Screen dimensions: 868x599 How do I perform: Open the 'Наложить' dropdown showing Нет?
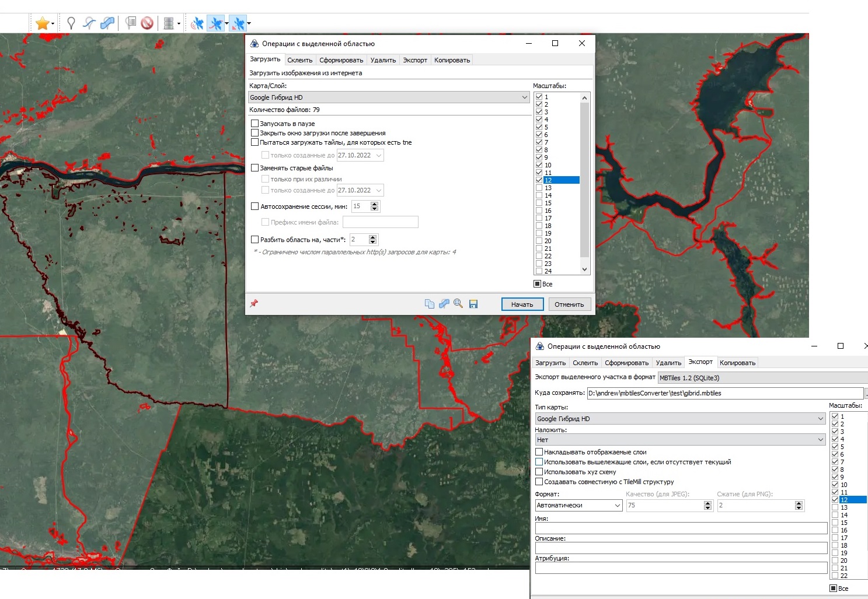tap(680, 440)
